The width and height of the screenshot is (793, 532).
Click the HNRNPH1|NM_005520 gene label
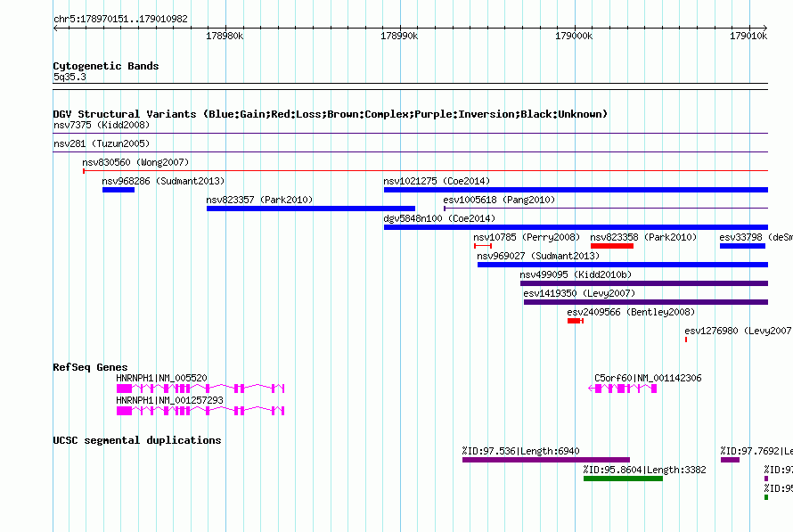[x=161, y=378]
